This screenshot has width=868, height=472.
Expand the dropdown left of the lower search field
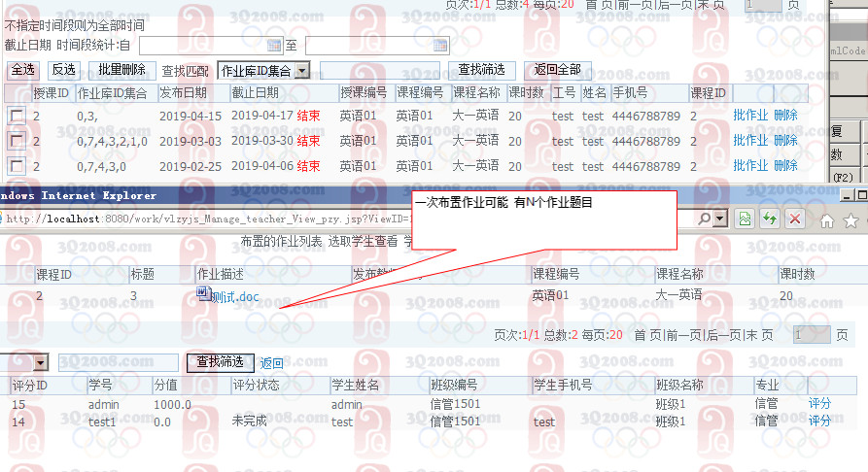(x=41, y=362)
